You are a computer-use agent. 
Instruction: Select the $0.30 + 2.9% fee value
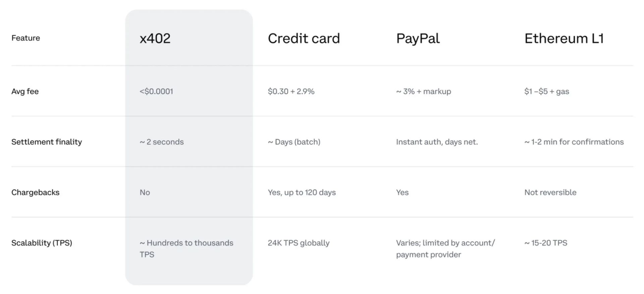291,91
